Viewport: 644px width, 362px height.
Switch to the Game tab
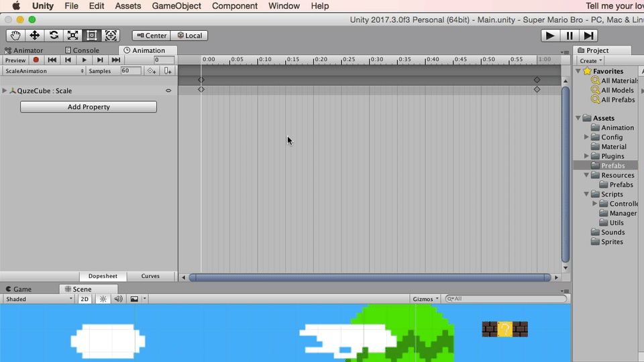19,289
